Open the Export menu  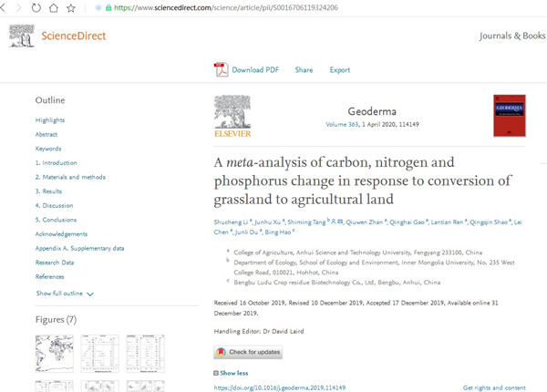339,70
